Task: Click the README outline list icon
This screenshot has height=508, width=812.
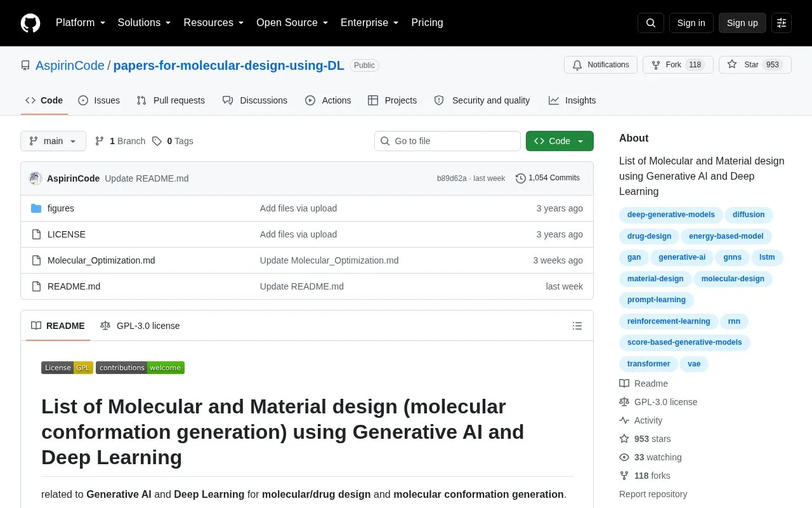Action: [577, 326]
